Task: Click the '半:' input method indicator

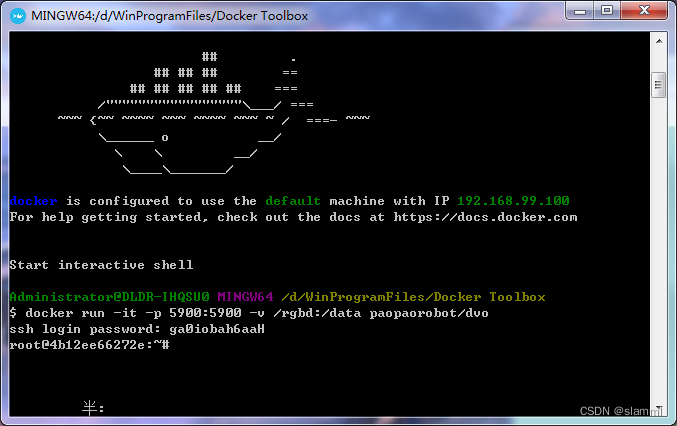Action: [x=93, y=408]
